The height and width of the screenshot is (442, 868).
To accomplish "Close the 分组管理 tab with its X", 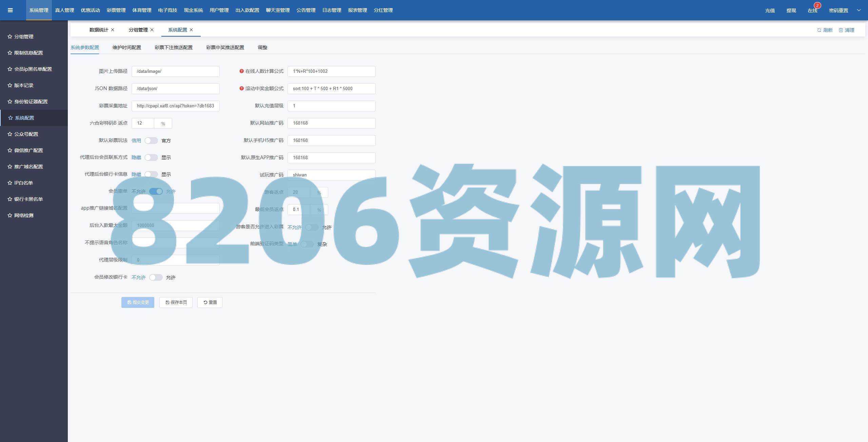I will [152, 30].
